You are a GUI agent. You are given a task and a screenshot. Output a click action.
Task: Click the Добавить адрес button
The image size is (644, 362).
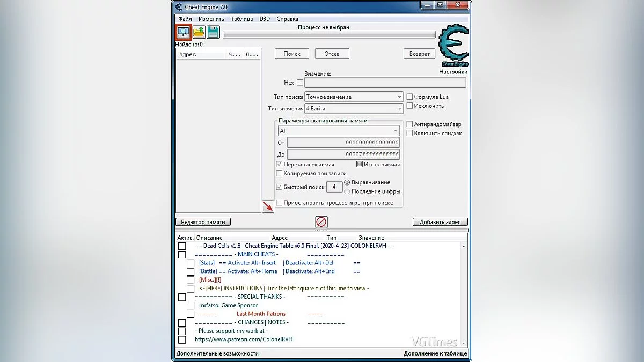(x=440, y=222)
